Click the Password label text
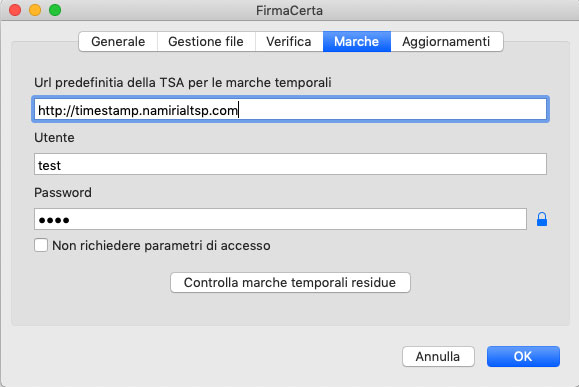 [x=63, y=192]
